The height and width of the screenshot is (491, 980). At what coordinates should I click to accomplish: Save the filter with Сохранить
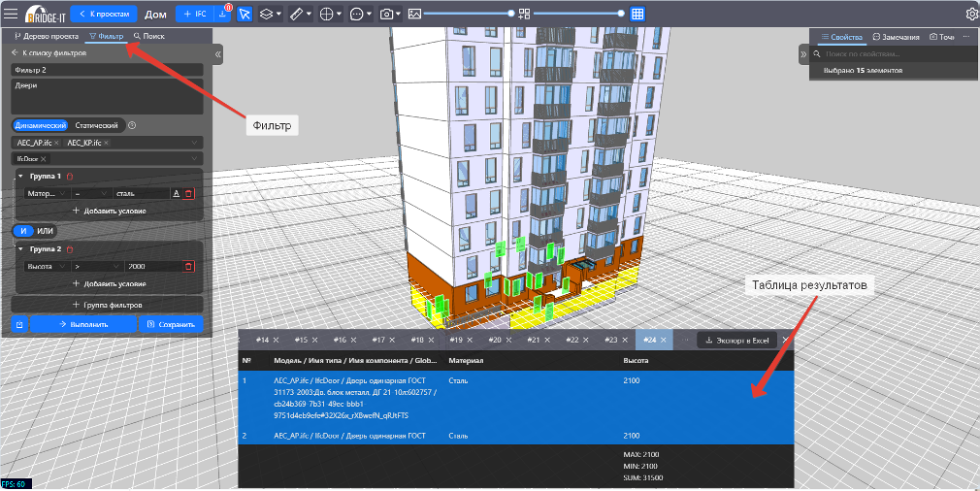click(171, 324)
